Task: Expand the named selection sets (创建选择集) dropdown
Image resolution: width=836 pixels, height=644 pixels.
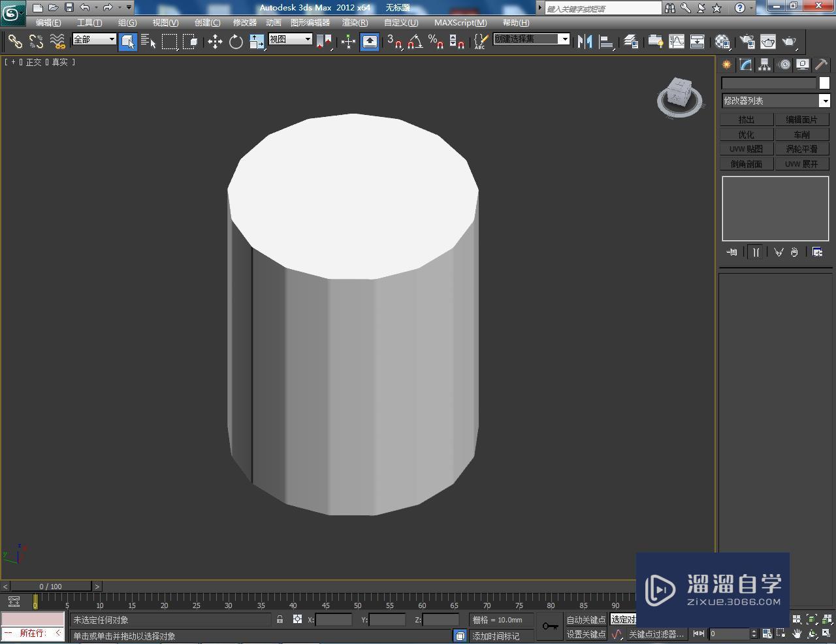Action: (x=564, y=39)
